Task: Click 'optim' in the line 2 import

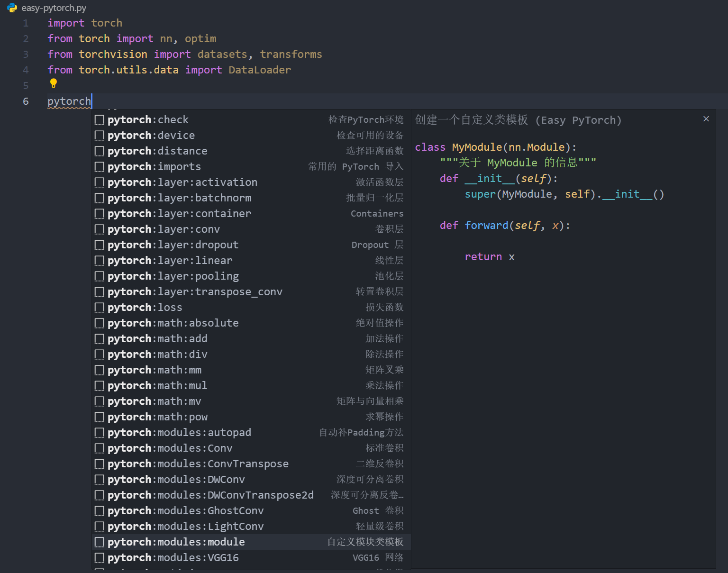Action: pyautogui.click(x=200, y=39)
